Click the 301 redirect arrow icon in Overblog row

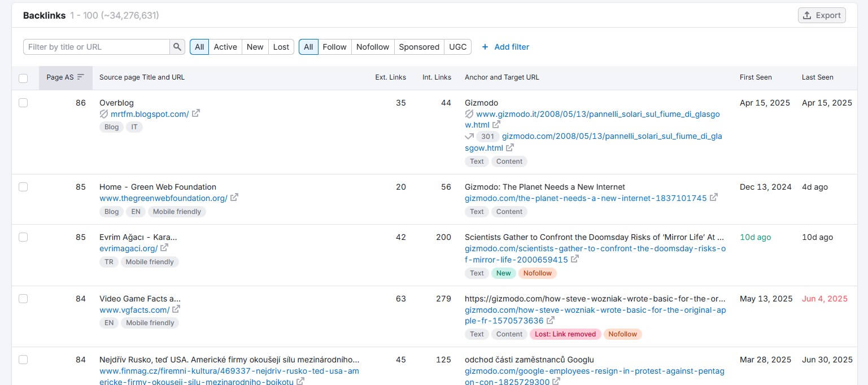(468, 136)
